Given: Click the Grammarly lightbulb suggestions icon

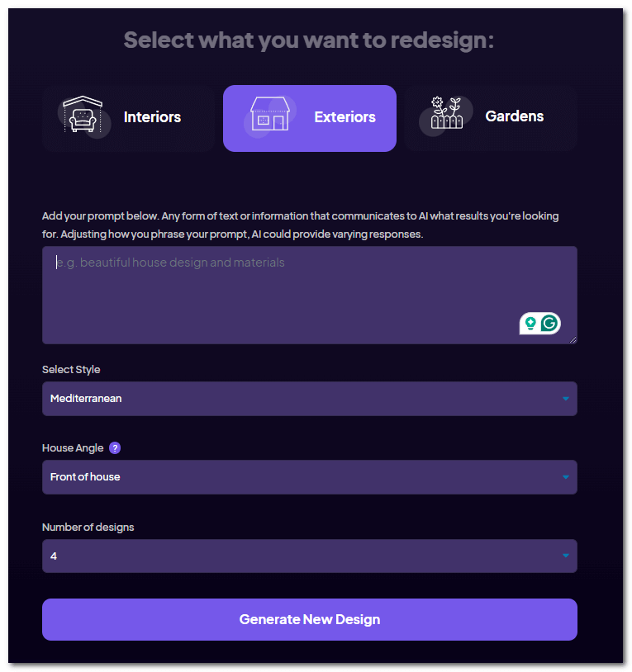Looking at the screenshot, I should (530, 324).
